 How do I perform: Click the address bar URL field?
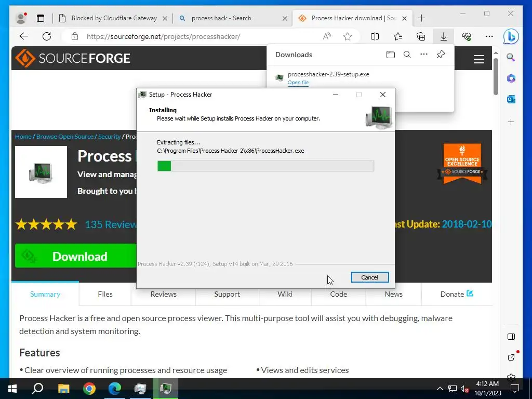[x=200, y=37]
